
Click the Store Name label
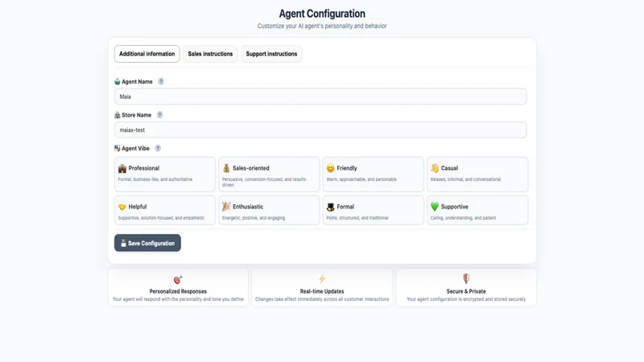(x=136, y=115)
